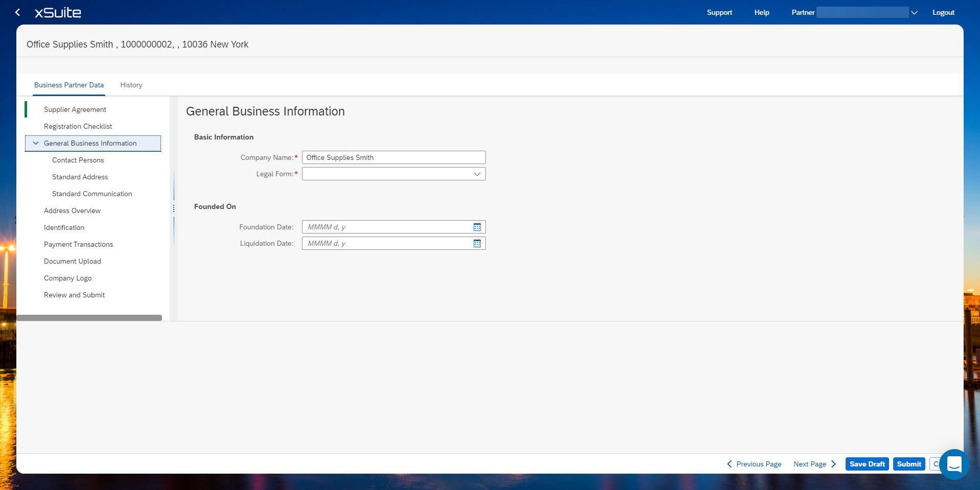Go to Next Page
980x490 pixels.
click(x=814, y=464)
